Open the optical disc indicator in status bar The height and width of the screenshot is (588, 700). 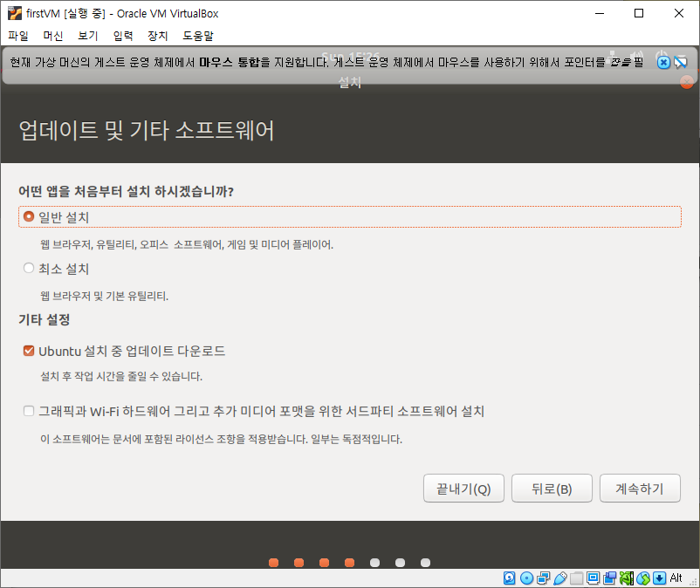(x=527, y=578)
